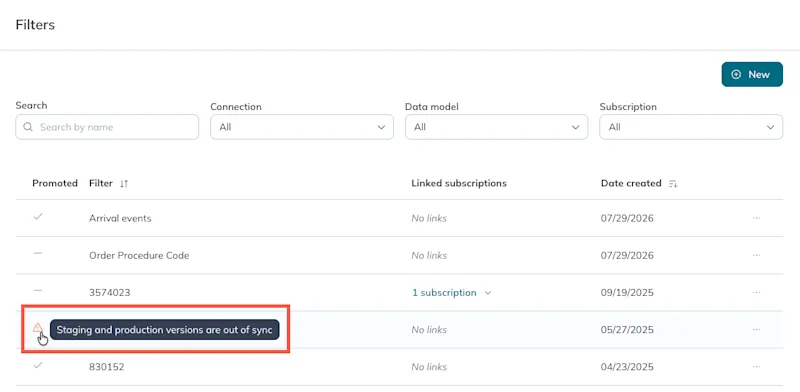Expand the 1 subscription link
800x392 pixels.
[x=451, y=292]
